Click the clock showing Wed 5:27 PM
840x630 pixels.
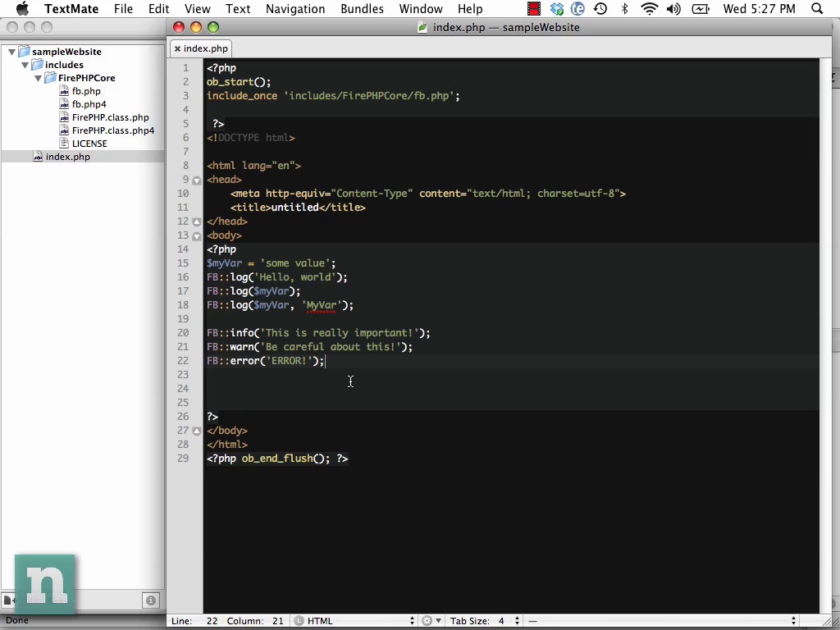point(759,8)
